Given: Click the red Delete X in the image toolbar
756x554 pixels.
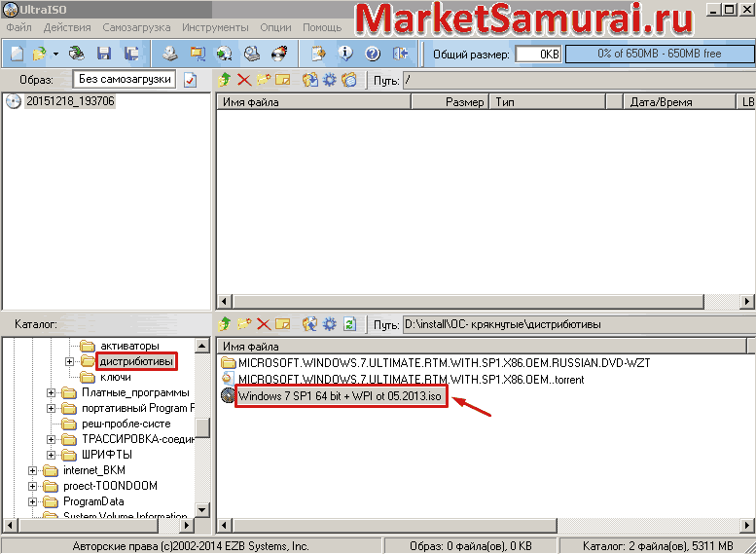Looking at the screenshot, I should point(244,80).
